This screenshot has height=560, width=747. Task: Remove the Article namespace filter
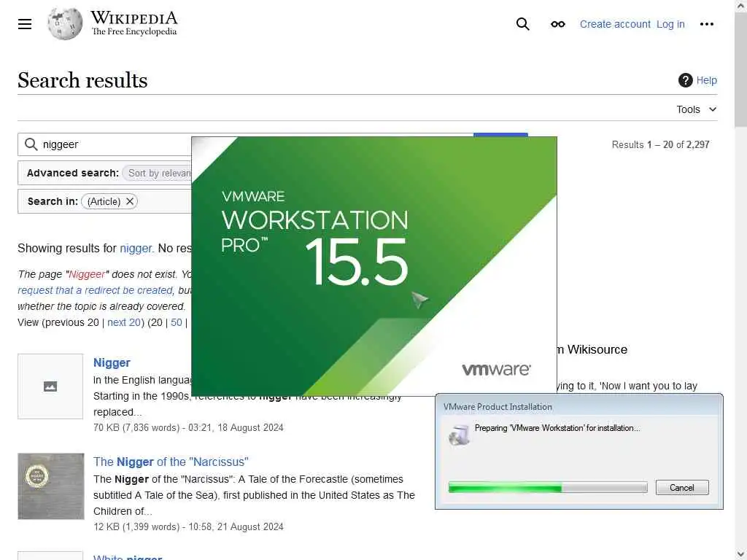[130, 201]
